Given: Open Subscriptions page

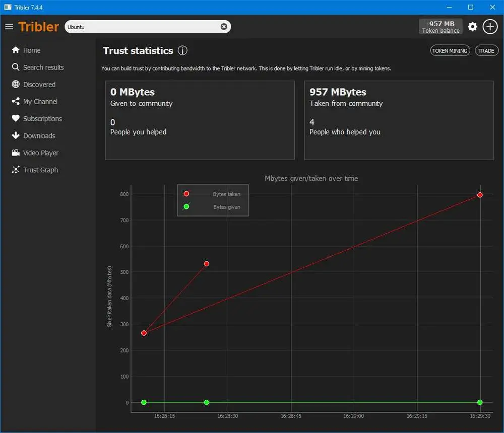Looking at the screenshot, I should 42,118.
